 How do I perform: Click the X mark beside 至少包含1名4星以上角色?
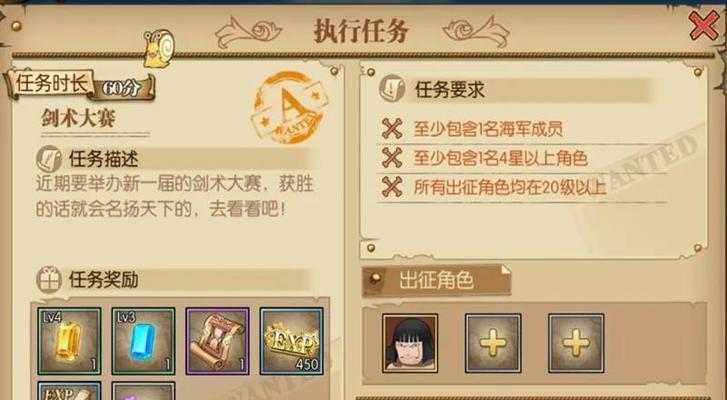[392, 158]
